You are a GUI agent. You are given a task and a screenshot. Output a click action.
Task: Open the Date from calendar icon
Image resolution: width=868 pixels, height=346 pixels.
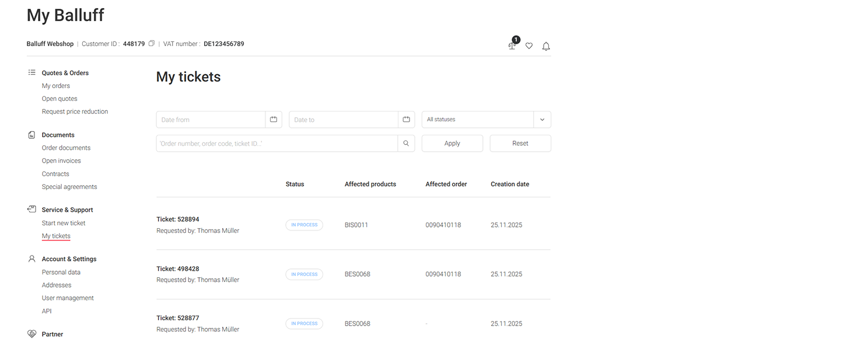tap(274, 120)
